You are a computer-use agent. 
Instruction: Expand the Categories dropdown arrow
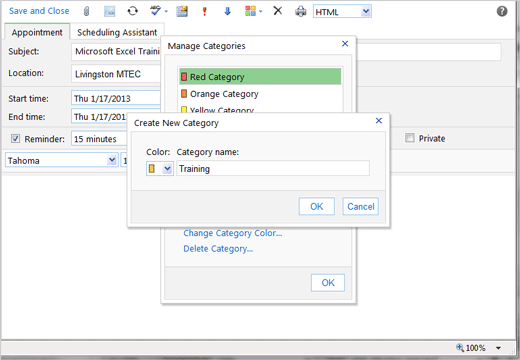tap(261, 12)
